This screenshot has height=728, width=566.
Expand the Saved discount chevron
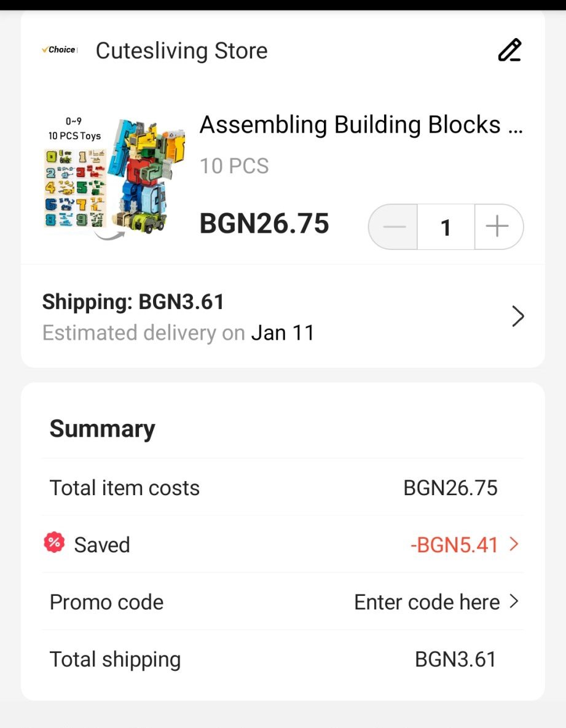514,544
